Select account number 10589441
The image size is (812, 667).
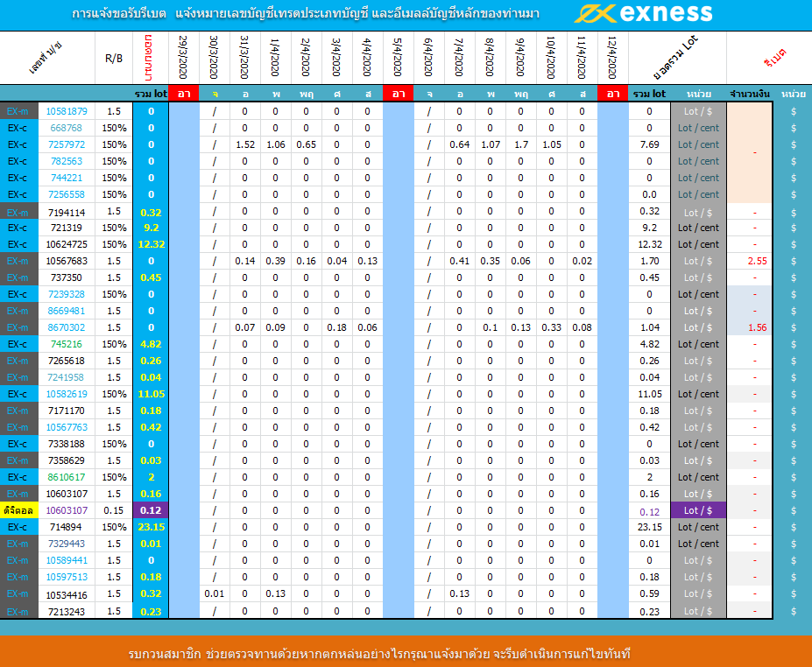pos(67,560)
